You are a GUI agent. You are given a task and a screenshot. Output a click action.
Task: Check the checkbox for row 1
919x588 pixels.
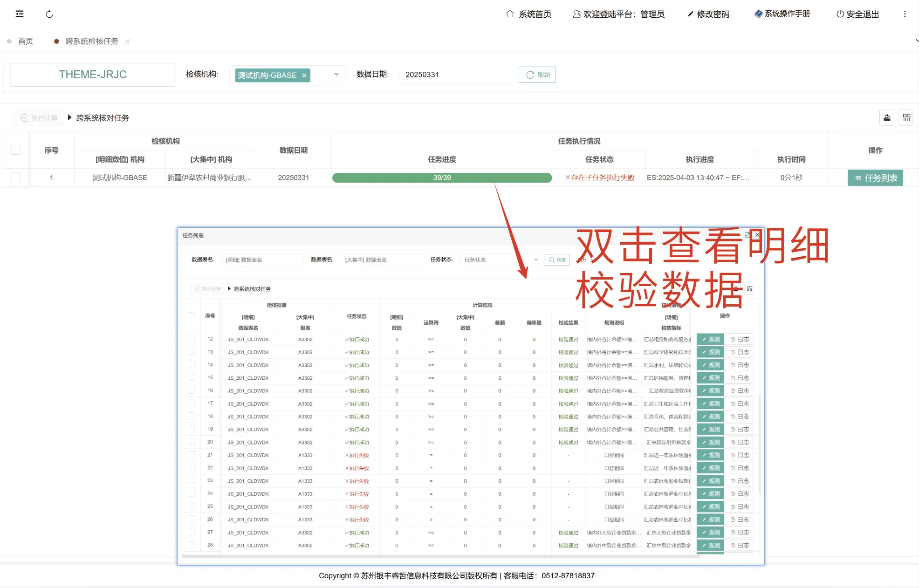[15, 178]
